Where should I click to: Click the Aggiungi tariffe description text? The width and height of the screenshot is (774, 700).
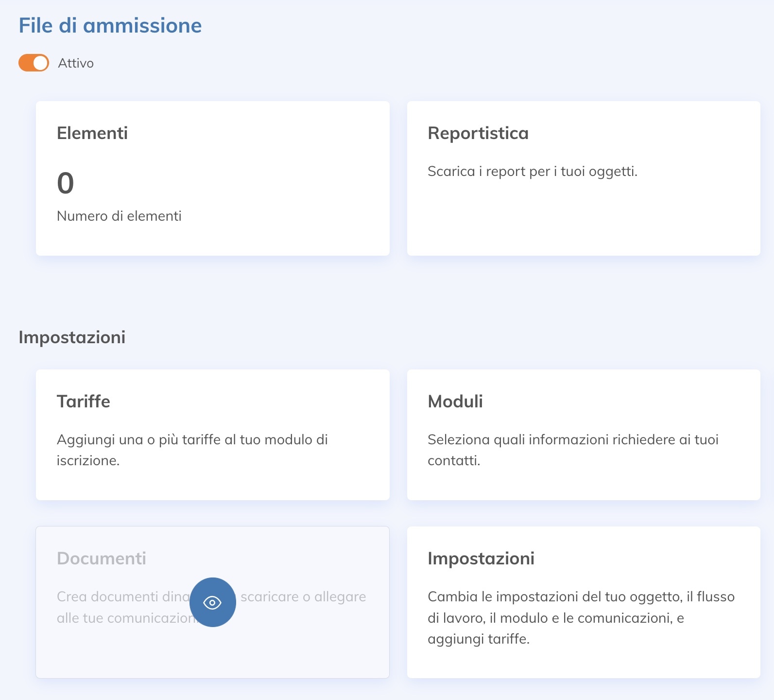[x=192, y=450]
